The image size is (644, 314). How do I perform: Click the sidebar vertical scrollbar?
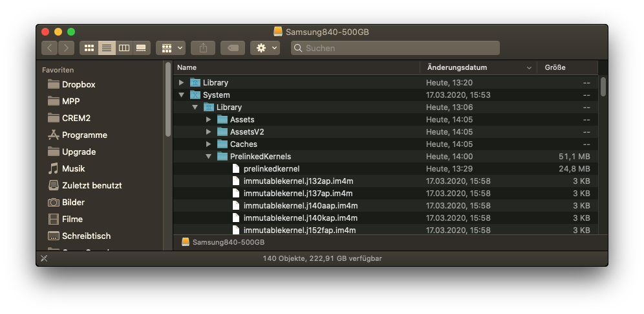coord(168,100)
